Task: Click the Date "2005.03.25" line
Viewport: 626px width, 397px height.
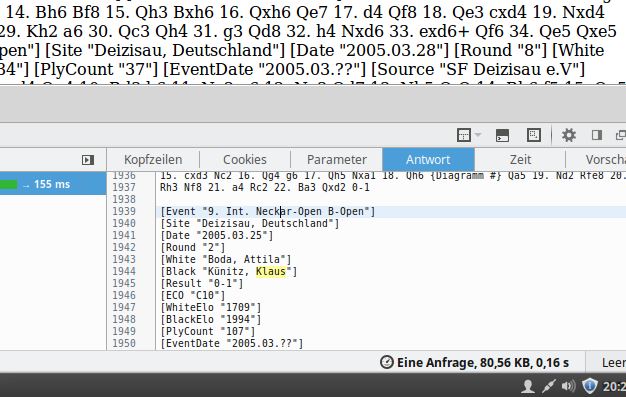Action: coord(217,235)
